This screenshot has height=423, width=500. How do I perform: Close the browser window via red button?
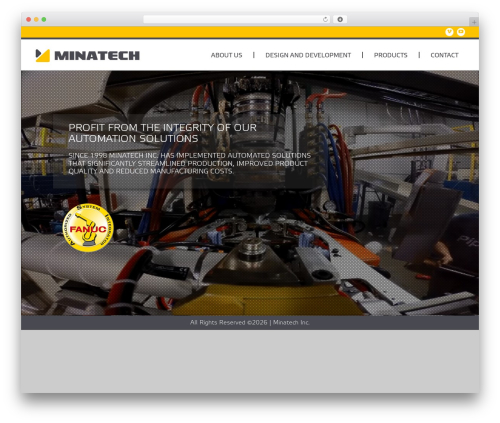pyautogui.click(x=29, y=19)
